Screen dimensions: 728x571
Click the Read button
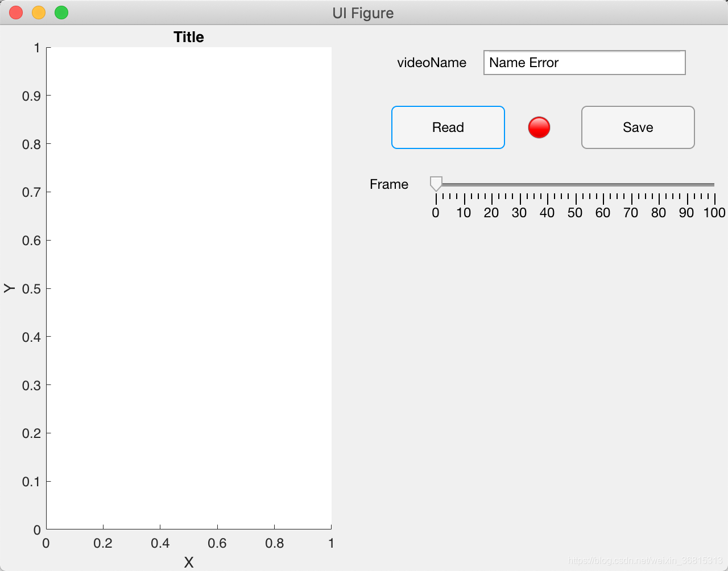[x=448, y=127]
